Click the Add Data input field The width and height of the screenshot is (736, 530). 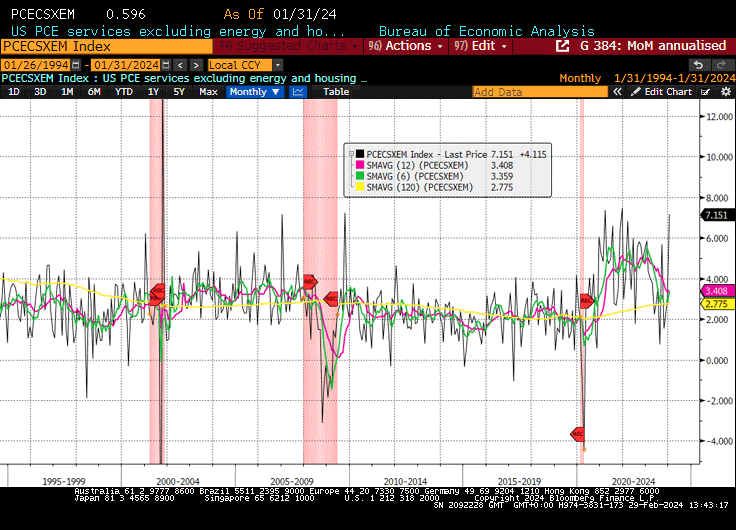[538, 91]
